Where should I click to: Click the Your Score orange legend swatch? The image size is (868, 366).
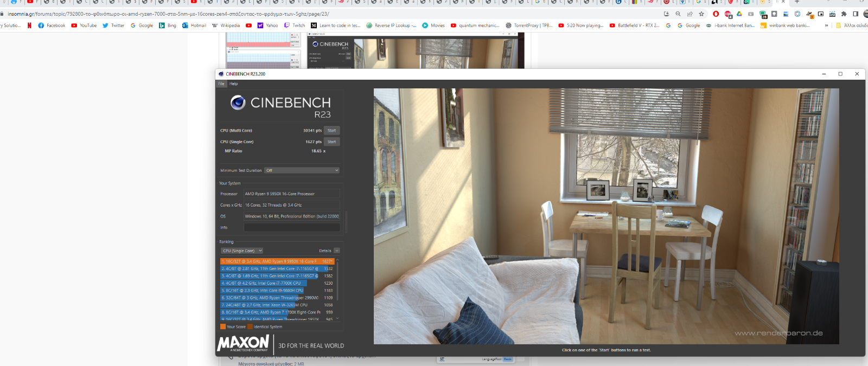[x=223, y=326]
